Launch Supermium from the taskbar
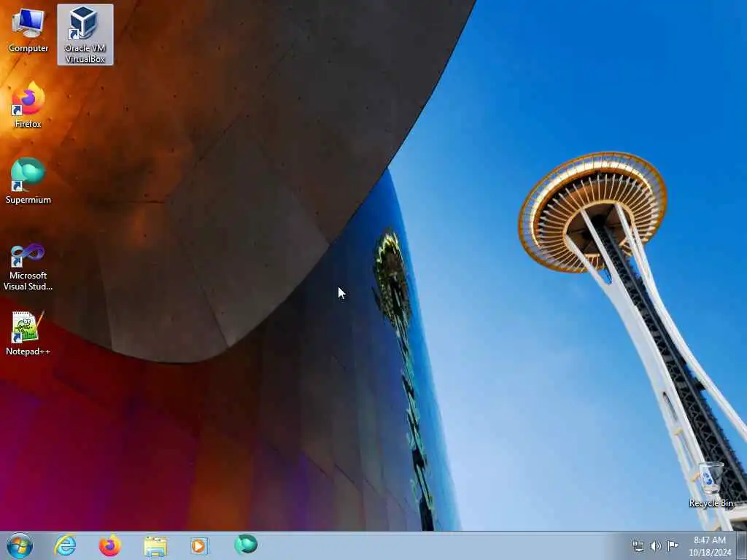The image size is (747, 560). click(246, 545)
